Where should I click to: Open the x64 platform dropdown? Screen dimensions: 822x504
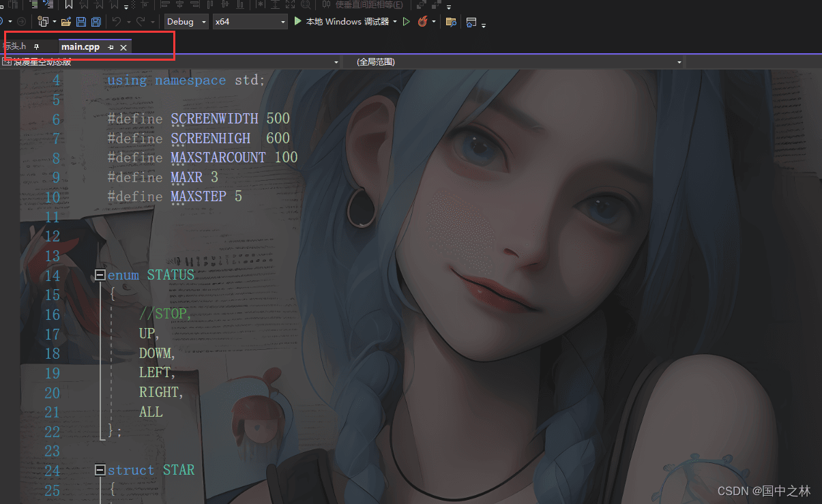click(x=250, y=22)
